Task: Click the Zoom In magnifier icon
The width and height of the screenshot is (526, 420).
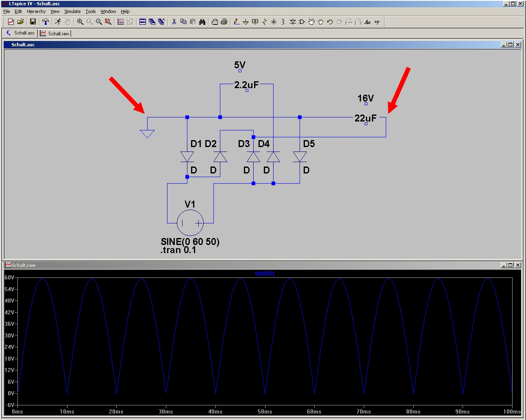Action: (80, 22)
